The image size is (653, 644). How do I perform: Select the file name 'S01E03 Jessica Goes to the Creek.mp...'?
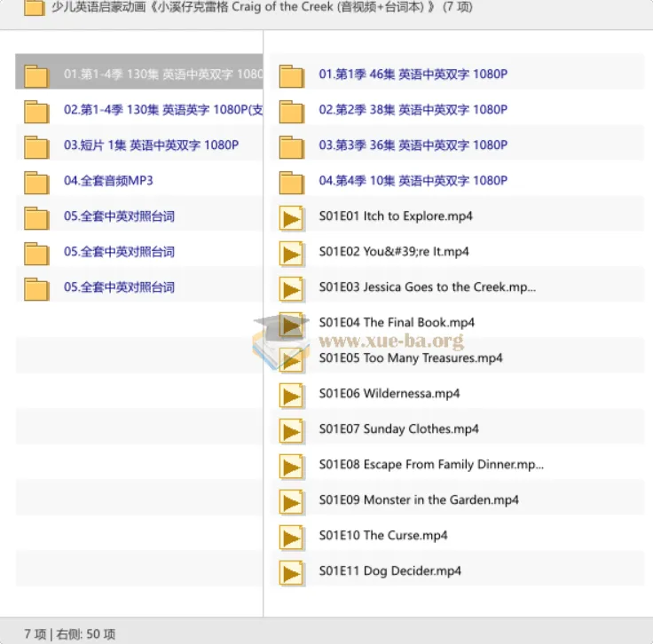(428, 287)
